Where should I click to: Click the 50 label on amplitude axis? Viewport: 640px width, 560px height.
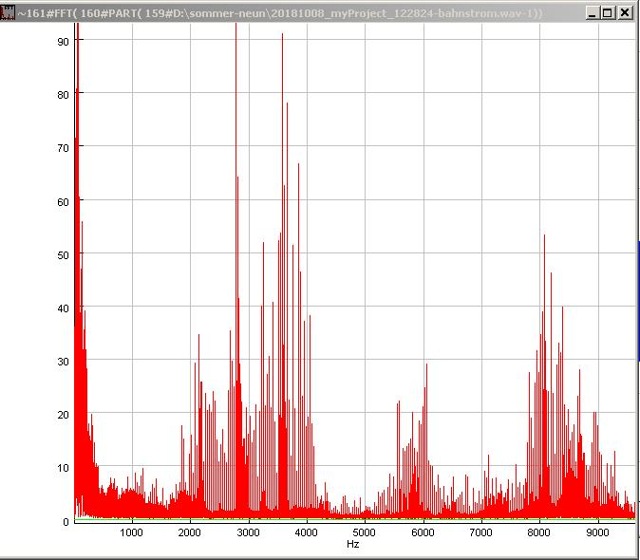click(x=63, y=255)
